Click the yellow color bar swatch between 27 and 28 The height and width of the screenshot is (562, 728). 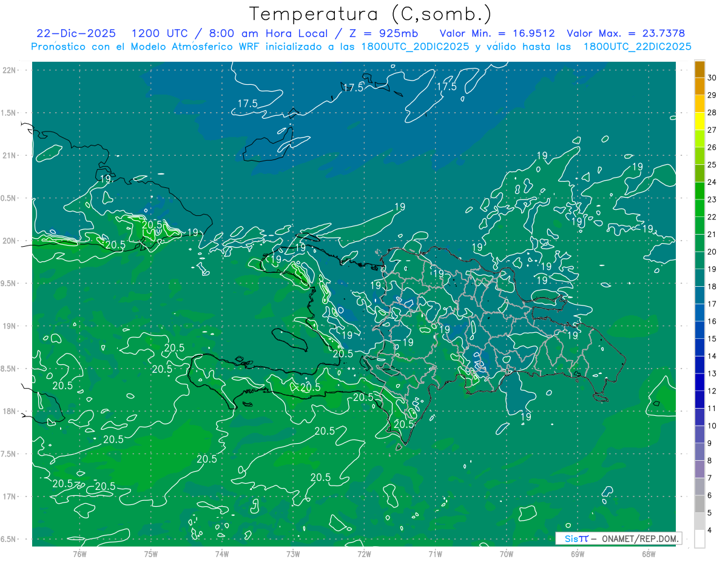[x=699, y=122]
